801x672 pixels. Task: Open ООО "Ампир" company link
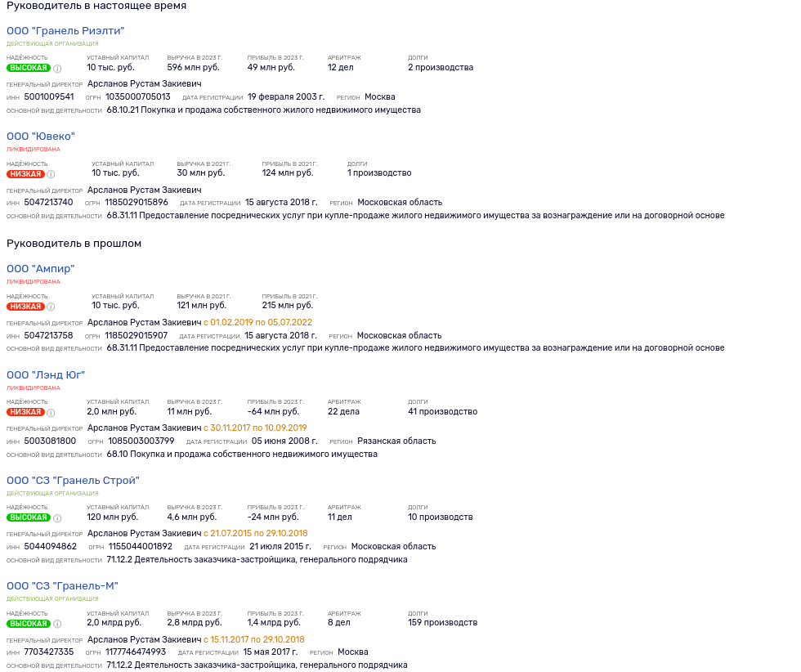(x=40, y=269)
